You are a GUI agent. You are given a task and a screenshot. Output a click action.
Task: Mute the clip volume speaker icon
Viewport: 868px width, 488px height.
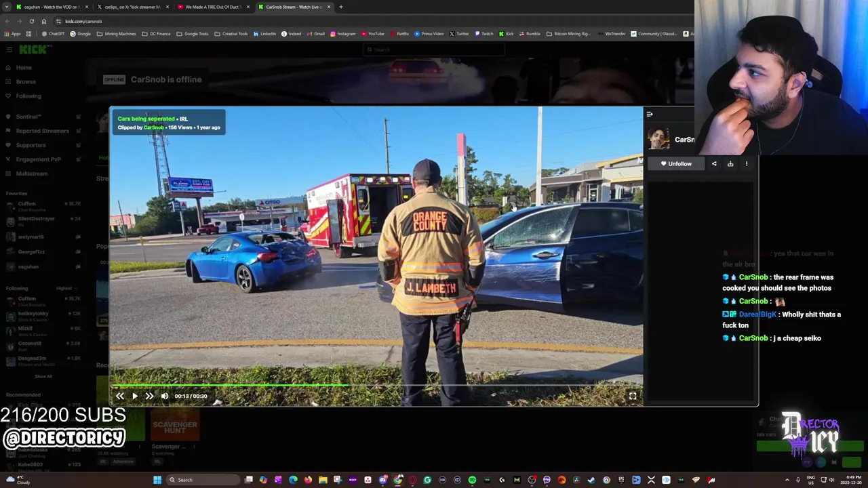[165, 396]
